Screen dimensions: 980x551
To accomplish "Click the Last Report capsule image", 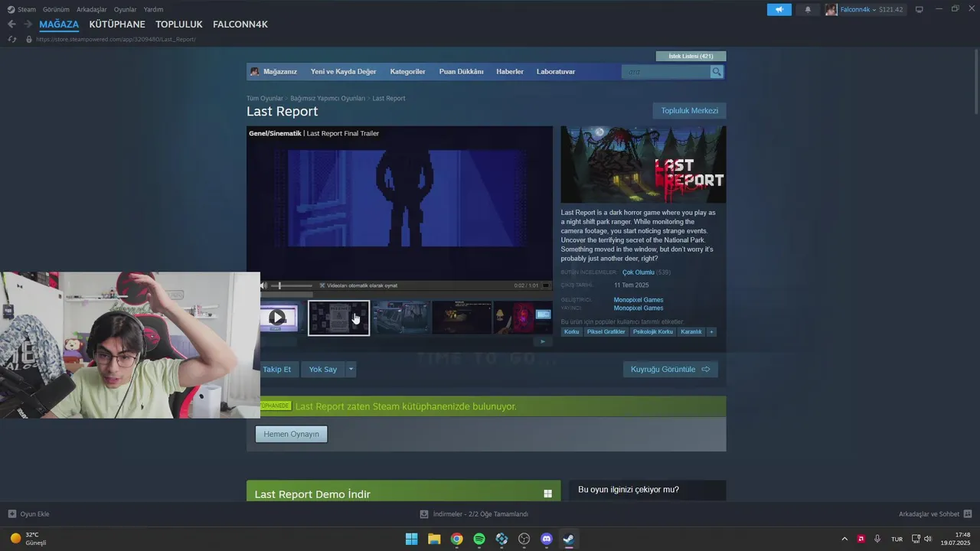I will pyautogui.click(x=643, y=165).
